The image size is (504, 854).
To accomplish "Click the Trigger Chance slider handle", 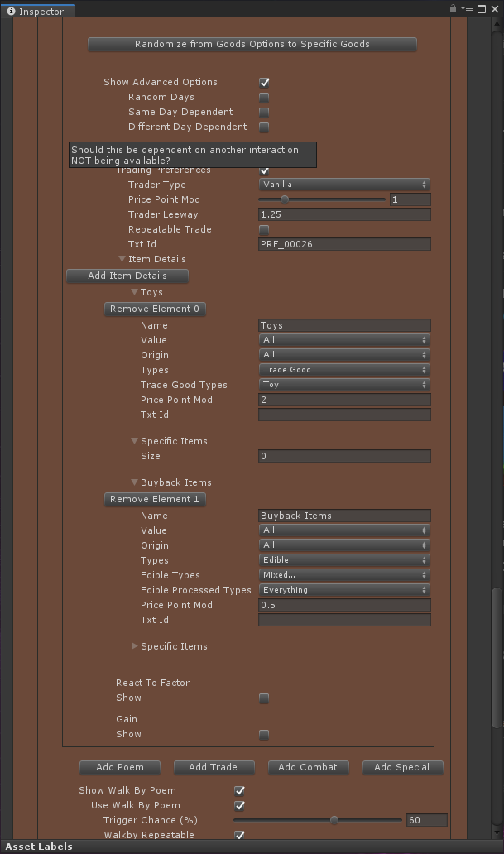I will click(x=334, y=820).
